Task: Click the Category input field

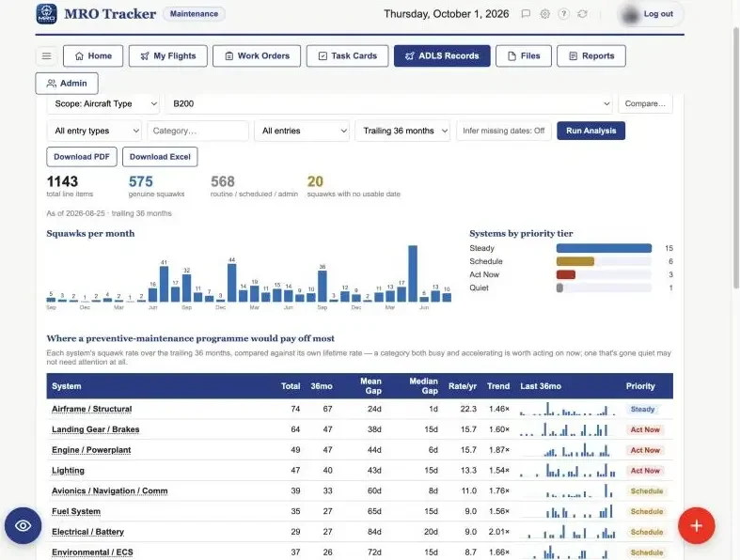Action: click(197, 131)
